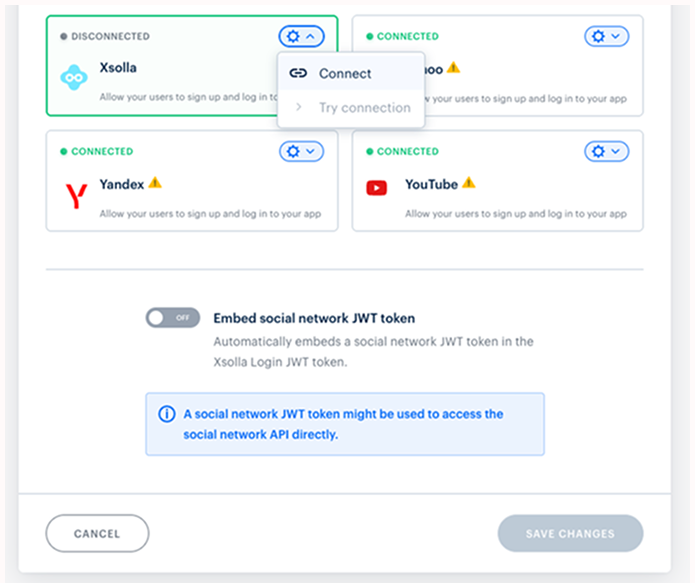This screenshot has height=583, width=695.
Task: Collapse the Xsolla gear settings dropdown
Action: [x=301, y=36]
